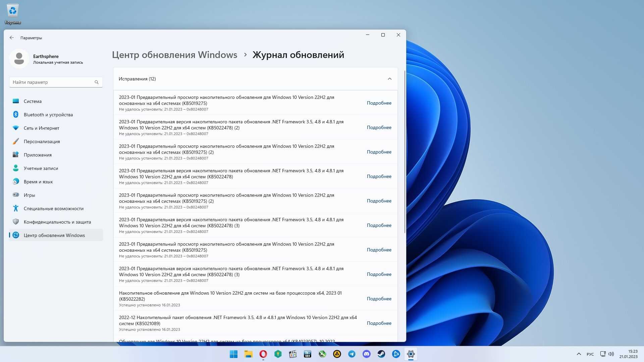Viewport: 644px width, 362px height.
Task: Select the KB5022282 update title text
Action: pos(230,296)
